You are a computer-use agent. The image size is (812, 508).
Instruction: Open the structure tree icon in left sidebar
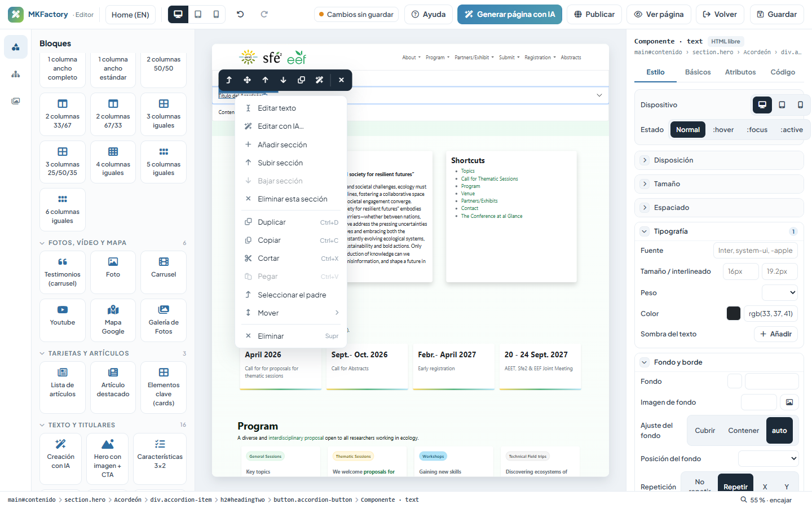(x=16, y=74)
